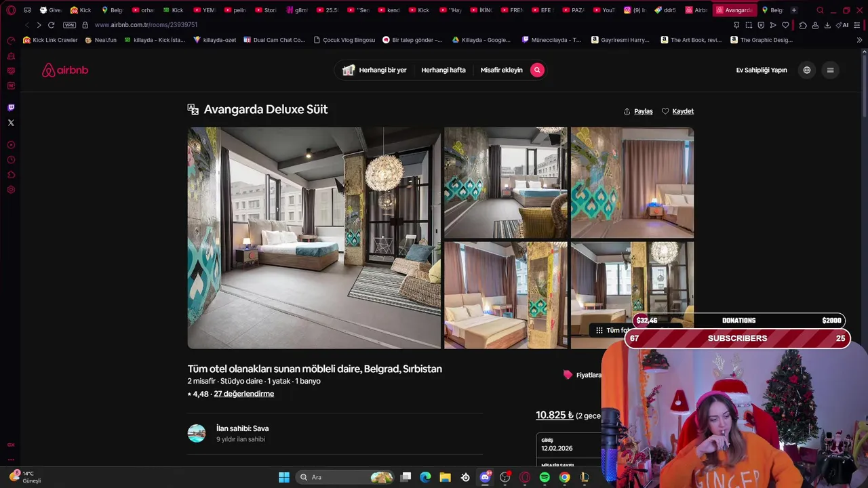Open the Windows Start menu
Image resolution: width=868 pixels, height=488 pixels.
[x=284, y=477]
